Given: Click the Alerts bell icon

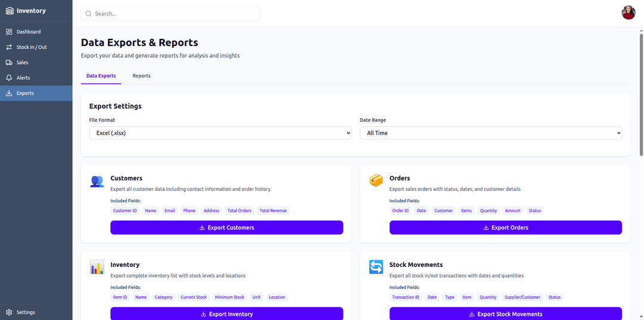Looking at the screenshot, I should 9,78.
